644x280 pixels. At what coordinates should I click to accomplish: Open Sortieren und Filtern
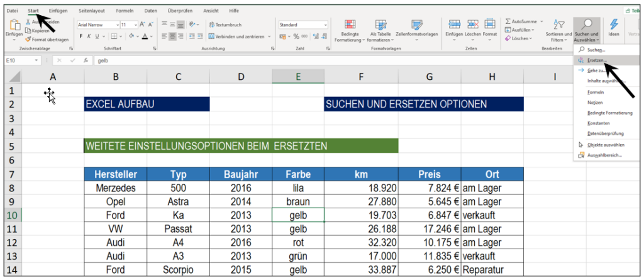click(x=558, y=30)
